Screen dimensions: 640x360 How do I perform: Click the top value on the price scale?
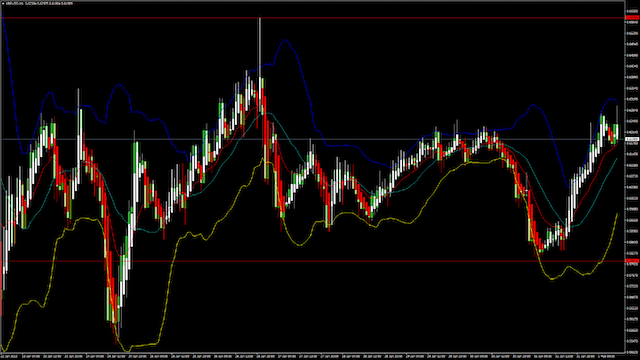click(632, 11)
